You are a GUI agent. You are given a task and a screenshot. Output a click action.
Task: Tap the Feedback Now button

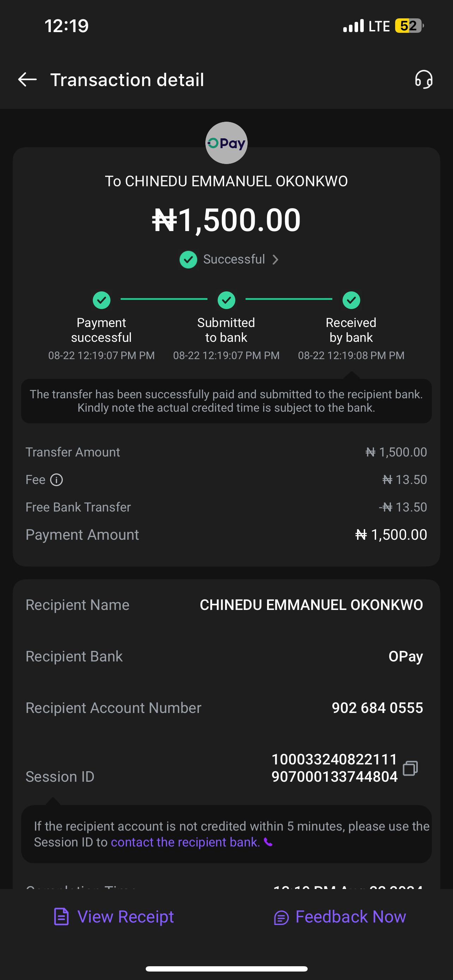[340, 917]
